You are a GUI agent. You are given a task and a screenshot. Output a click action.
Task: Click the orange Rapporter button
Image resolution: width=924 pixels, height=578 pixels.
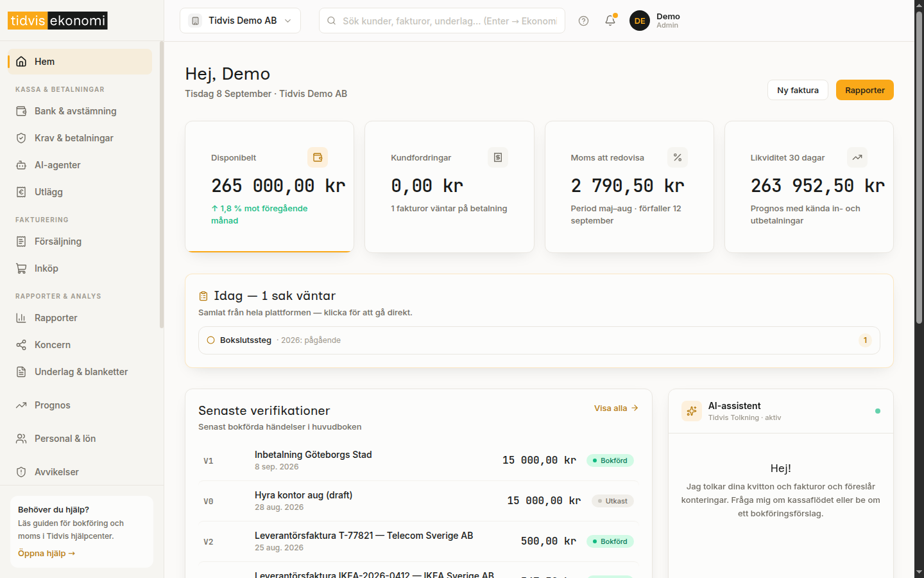tap(865, 90)
